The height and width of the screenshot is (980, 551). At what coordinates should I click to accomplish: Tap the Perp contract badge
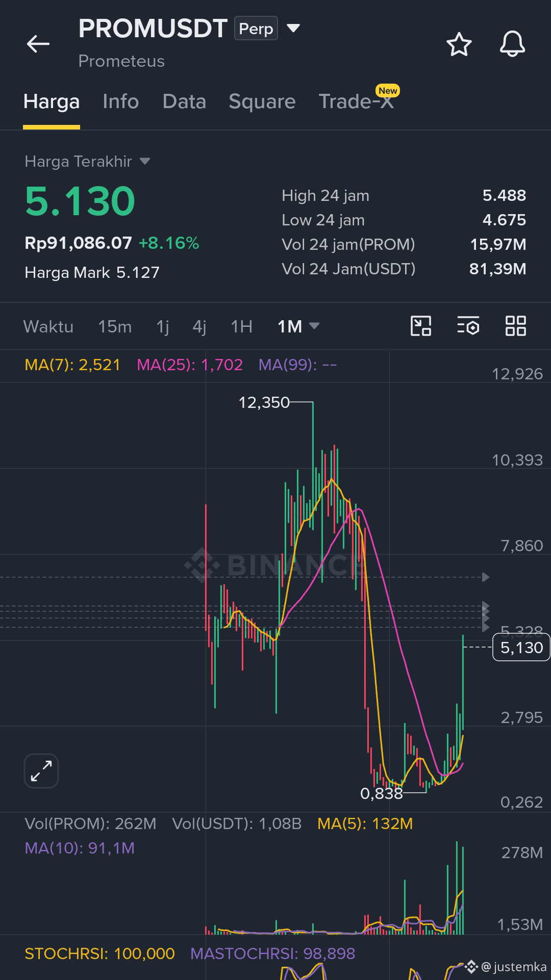256,29
